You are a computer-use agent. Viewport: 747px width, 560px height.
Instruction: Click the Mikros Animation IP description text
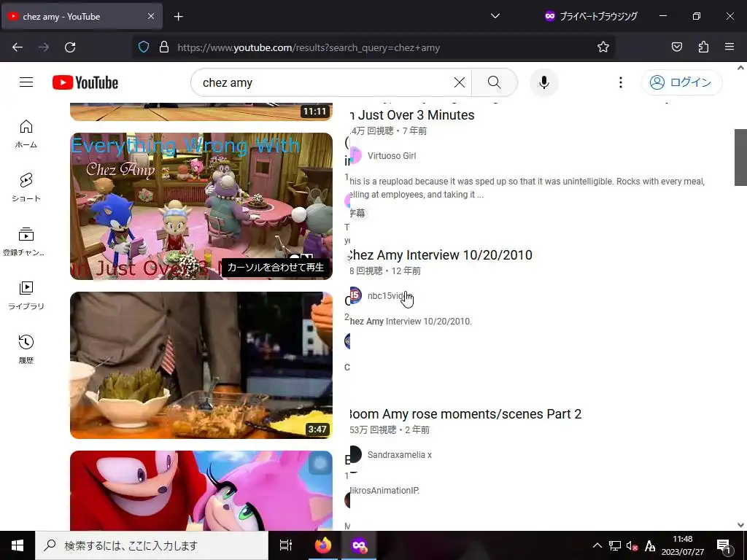384,491
